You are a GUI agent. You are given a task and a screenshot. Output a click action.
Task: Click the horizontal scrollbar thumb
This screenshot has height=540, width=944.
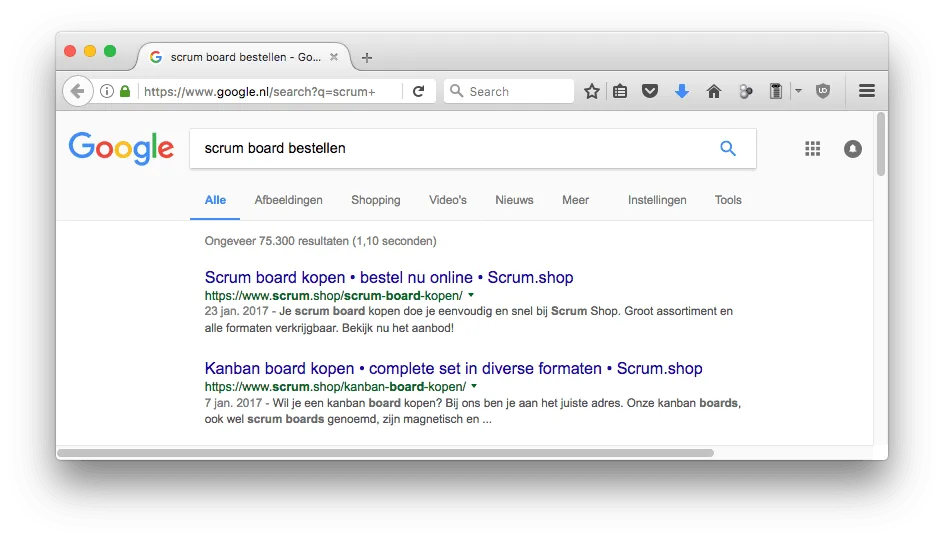pyautogui.click(x=385, y=453)
